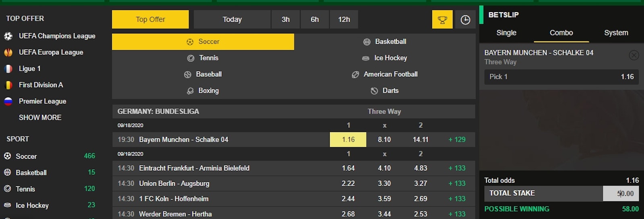
Task: Open the System betslip tab
Action: coord(616,33)
